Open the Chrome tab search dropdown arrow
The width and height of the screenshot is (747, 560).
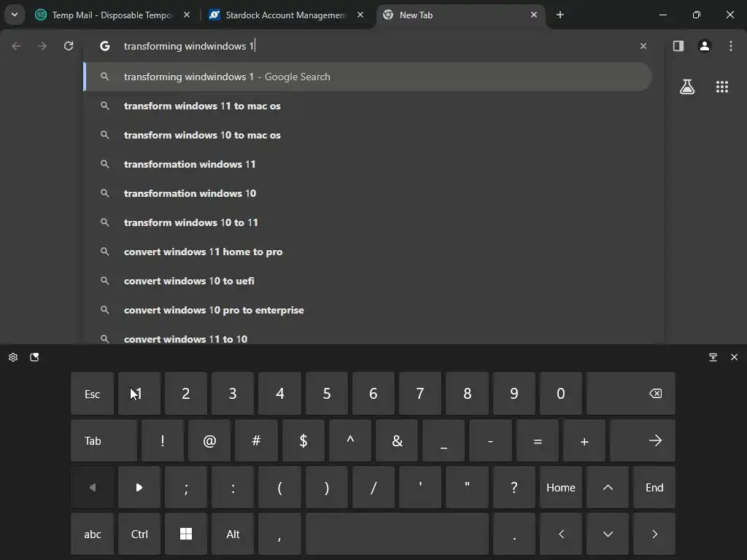pos(15,15)
